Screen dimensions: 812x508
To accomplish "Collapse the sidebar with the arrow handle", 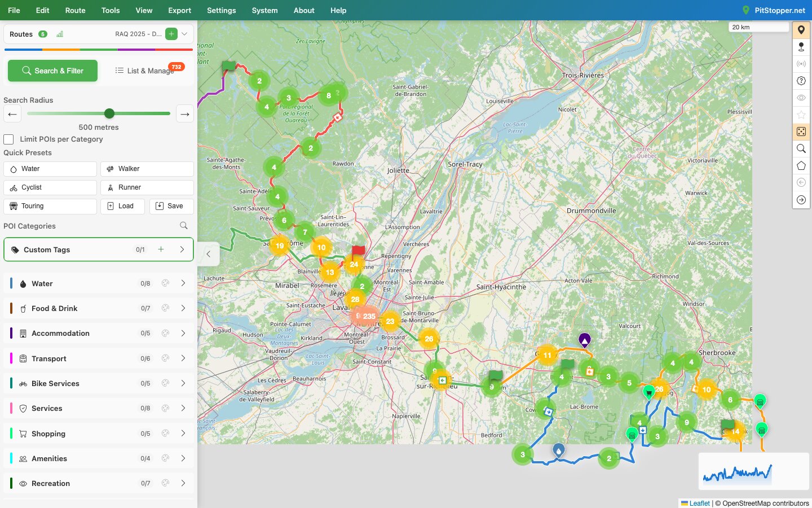I will pos(208,254).
